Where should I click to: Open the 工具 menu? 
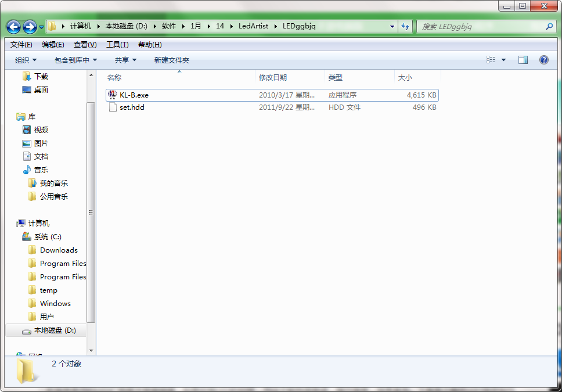click(x=116, y=44)
